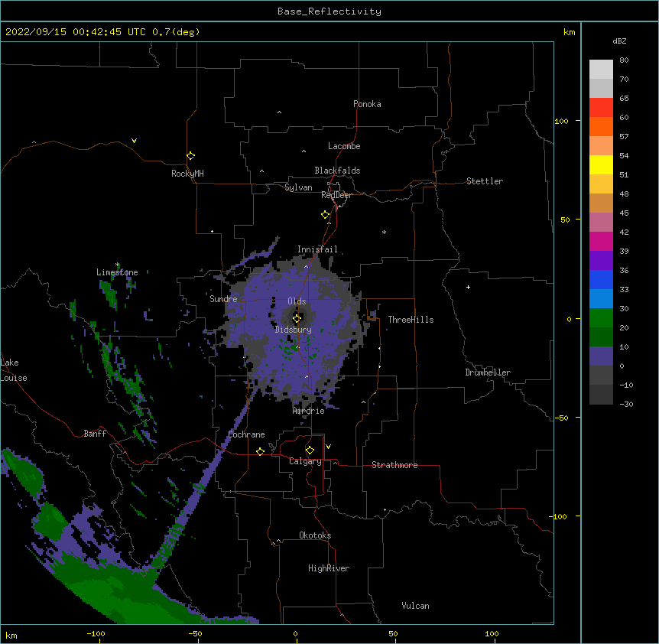The image size is (659, 644).
Task: Click the RedDeer city label
Action: pos(336,195)
